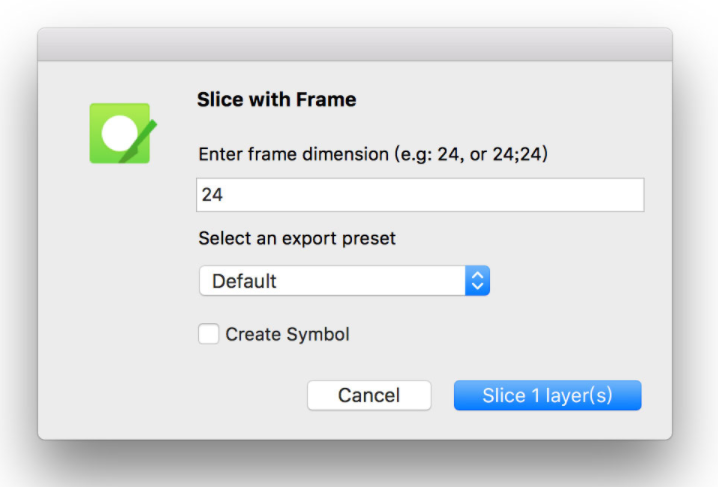Tick the Create Symbol checkbox

pyautogui.click(x=208, y=334)
